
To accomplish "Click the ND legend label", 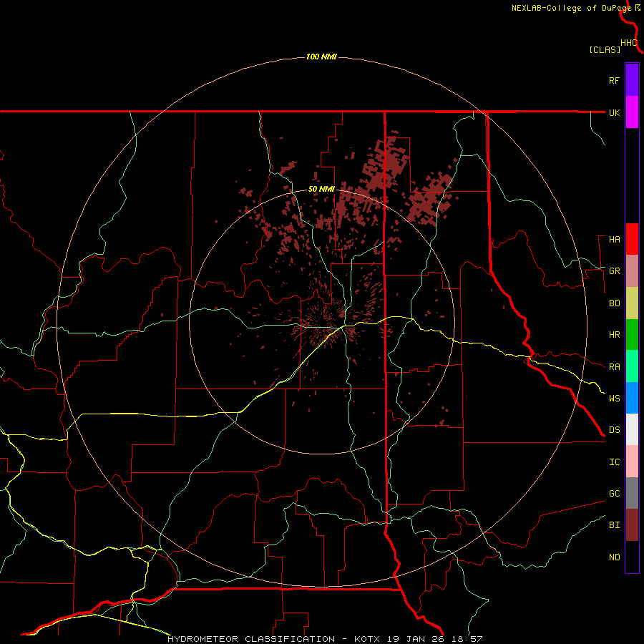I will (614, 557).
